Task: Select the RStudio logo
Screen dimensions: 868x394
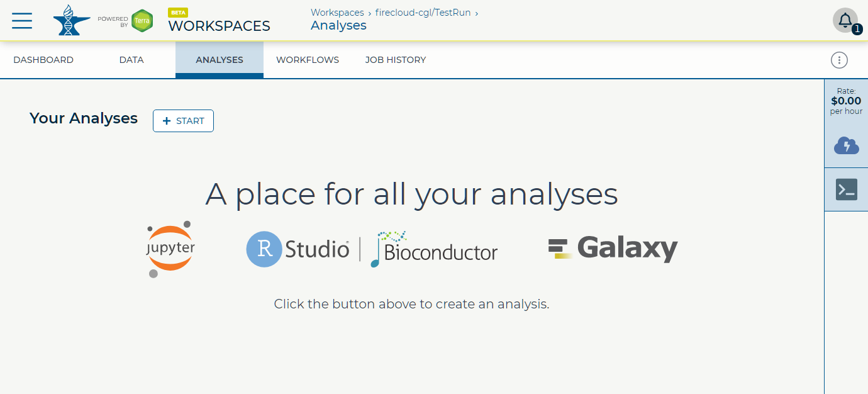Action: tap(298, 249)
